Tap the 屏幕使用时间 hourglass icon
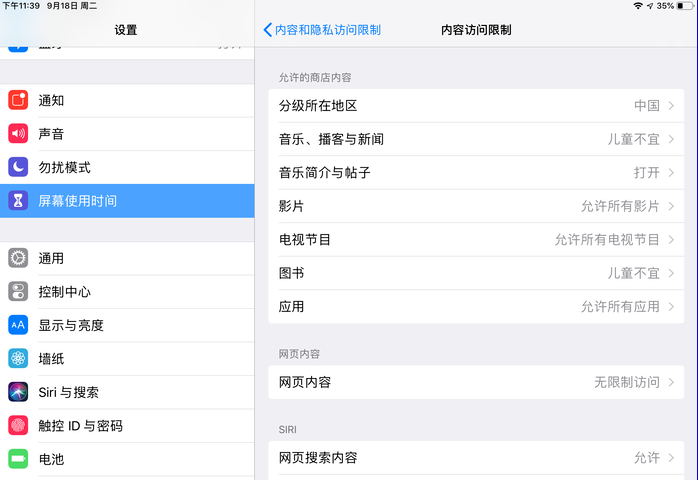The image size is (698, 480). (x=18, y=201)
